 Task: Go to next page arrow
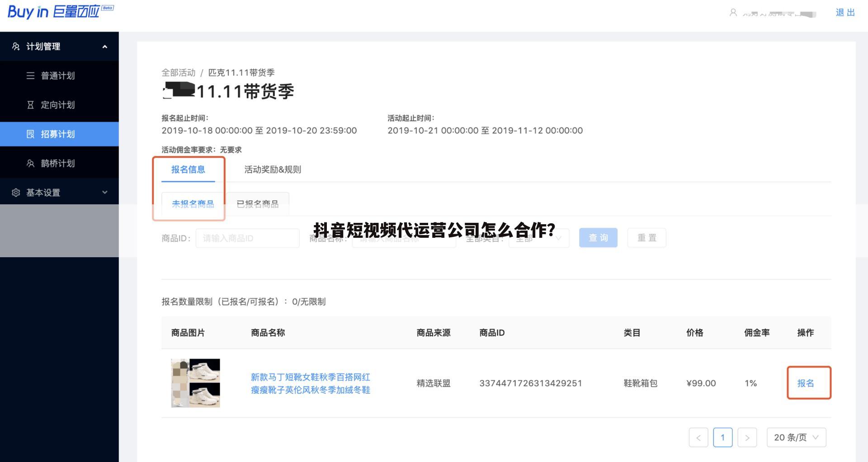point(747,437)
